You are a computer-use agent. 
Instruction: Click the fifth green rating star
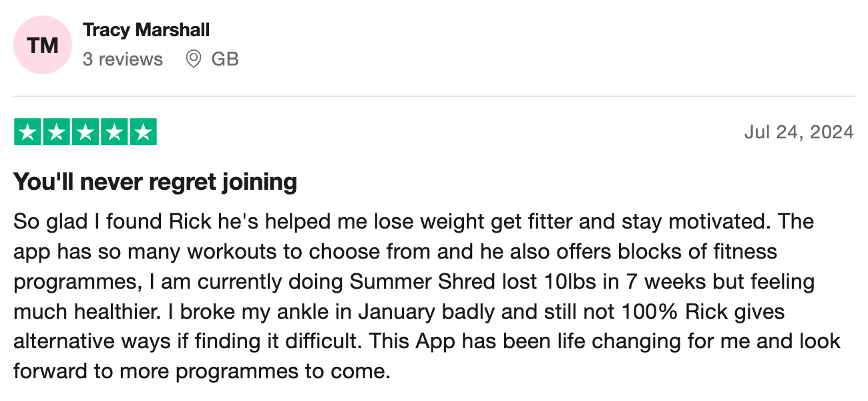coord(142,132)
